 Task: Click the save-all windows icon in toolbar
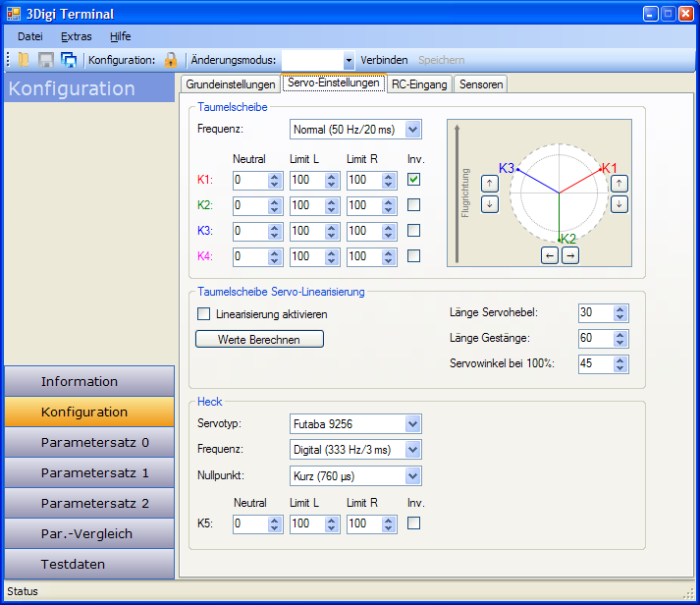[x=69, y=60]
